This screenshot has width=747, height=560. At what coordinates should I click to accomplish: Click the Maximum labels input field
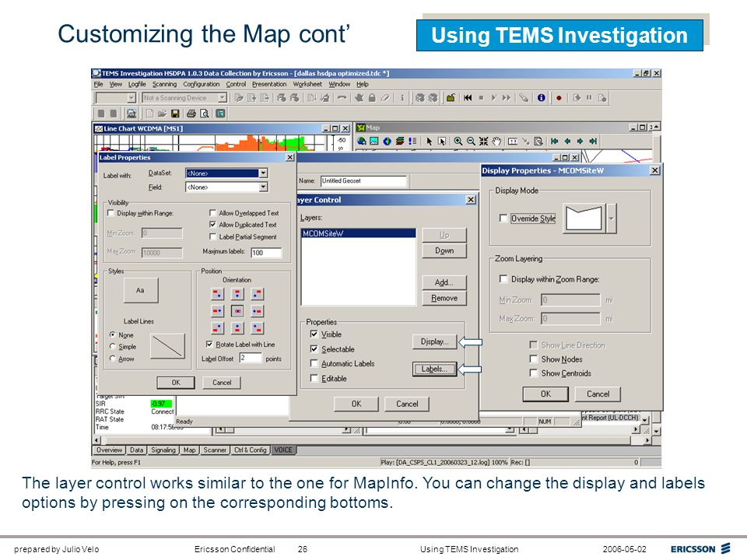pyautogui.click(x=266, y=252)
